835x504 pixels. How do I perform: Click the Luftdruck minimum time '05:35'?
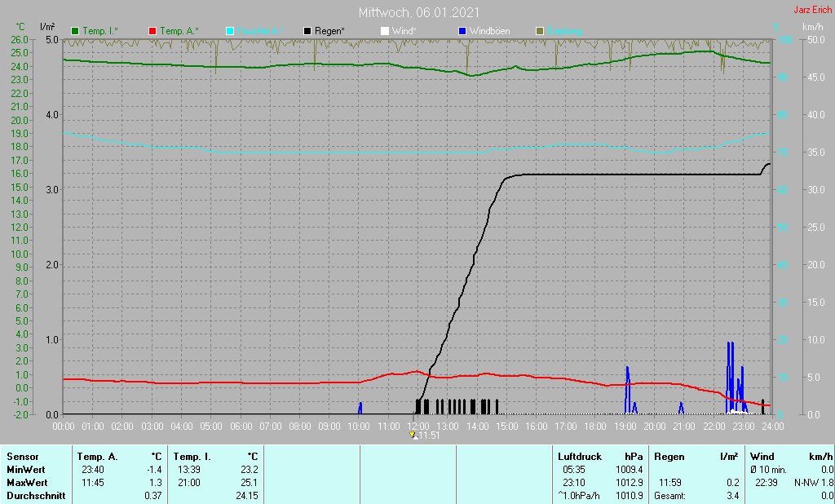[x=574, y=470]
